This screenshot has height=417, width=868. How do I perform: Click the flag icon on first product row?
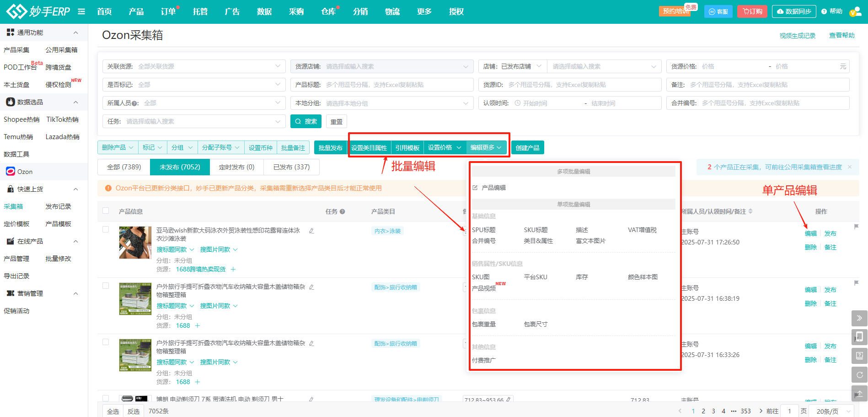pyautogui.click(x=856, y=227)
